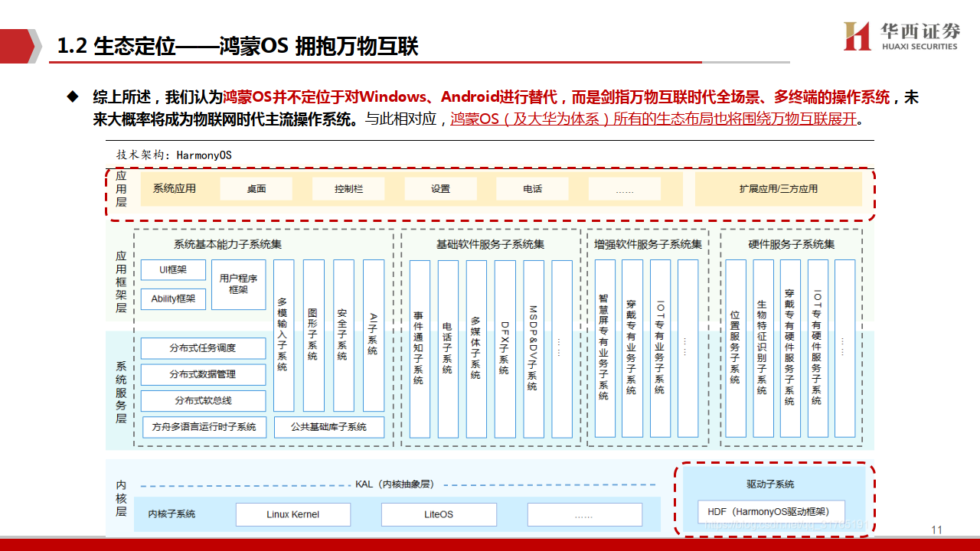Screen dimensions: 980x551
Task: Click the MSDP&DV子系统 column
Action: [533, 349]
